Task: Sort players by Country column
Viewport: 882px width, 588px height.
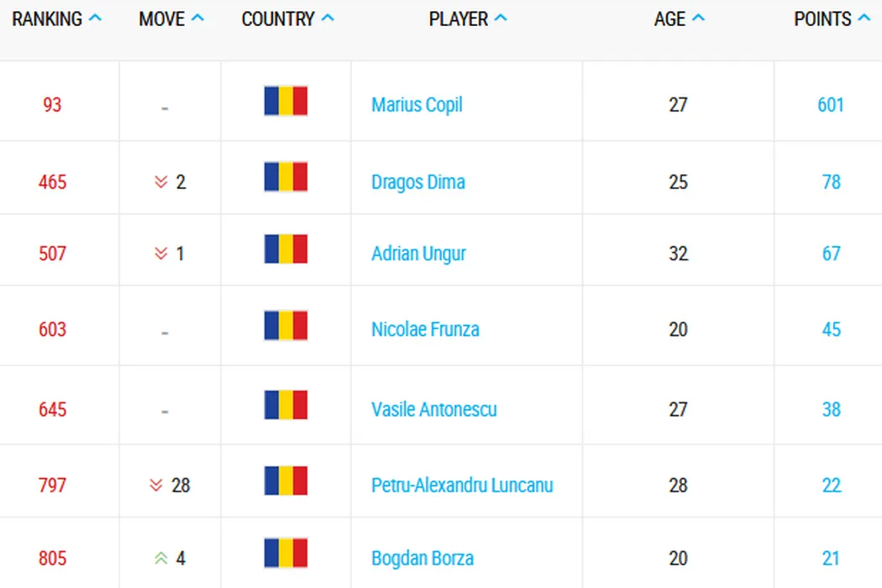Action: [287, 19]
